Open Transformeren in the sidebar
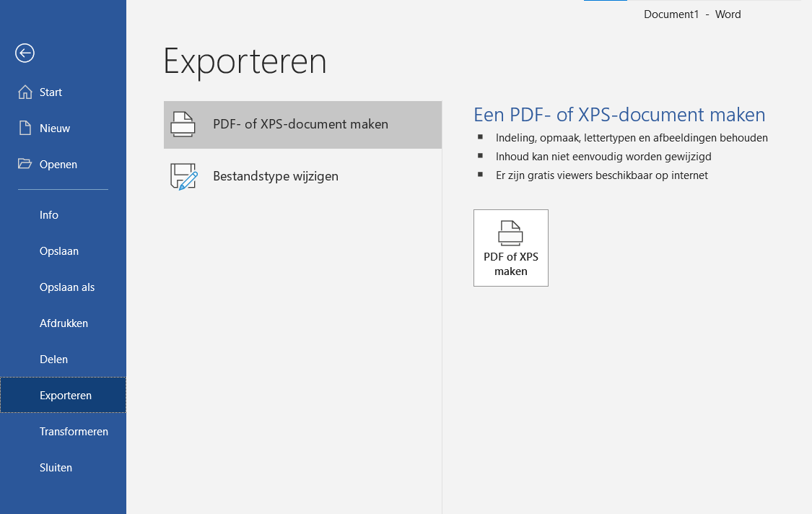 point(64,432)
